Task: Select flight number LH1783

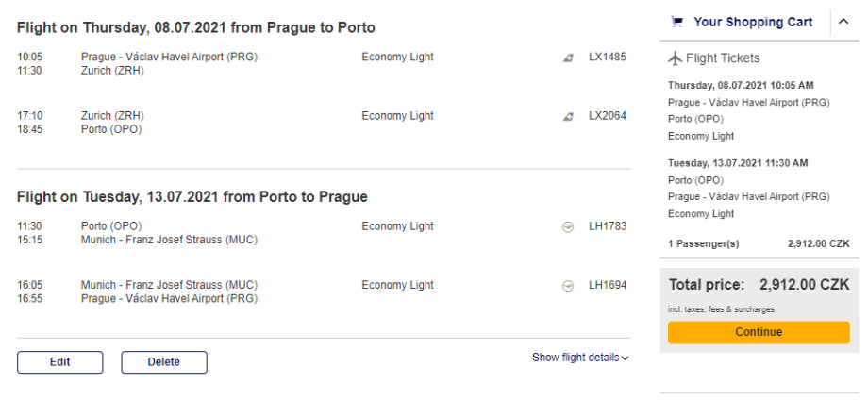Action: (x=608, y=226)
